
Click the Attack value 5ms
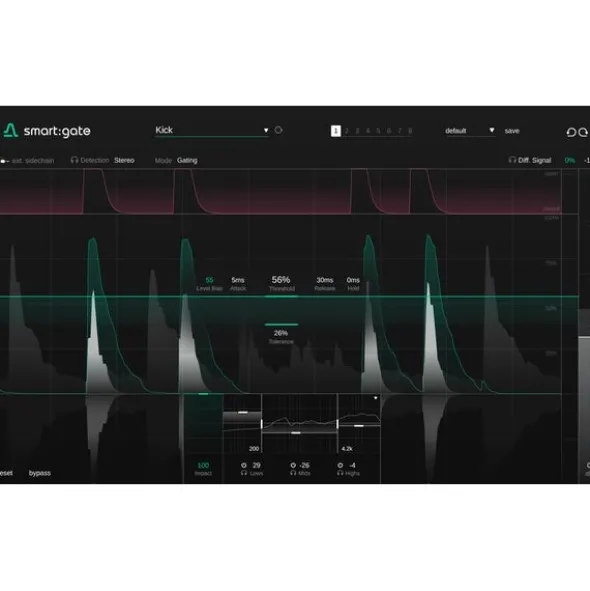click(238, 280)
